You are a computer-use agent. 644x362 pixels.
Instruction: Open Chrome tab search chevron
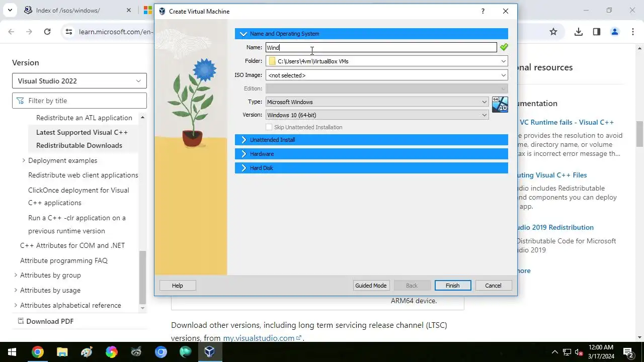click(10, 10)
